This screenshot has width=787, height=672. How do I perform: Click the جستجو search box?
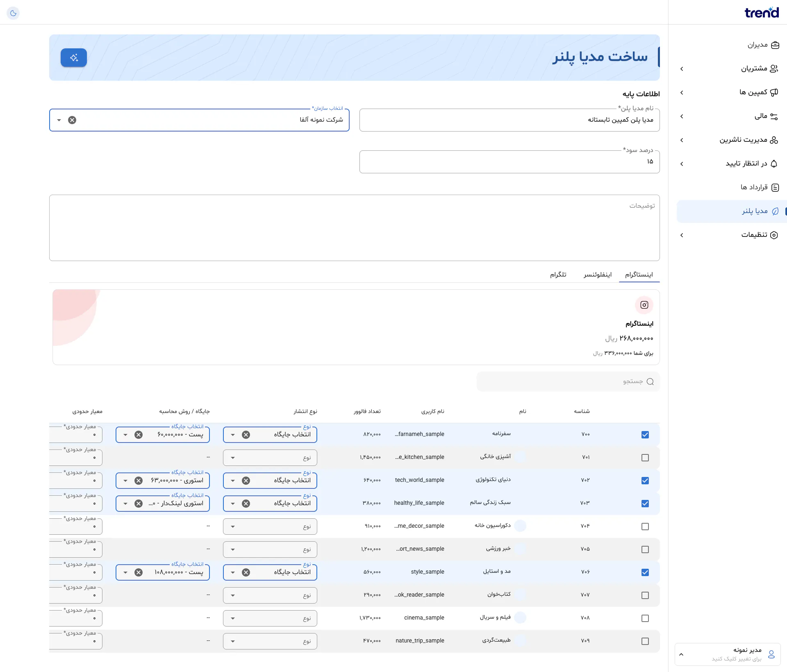click(568, 381)
